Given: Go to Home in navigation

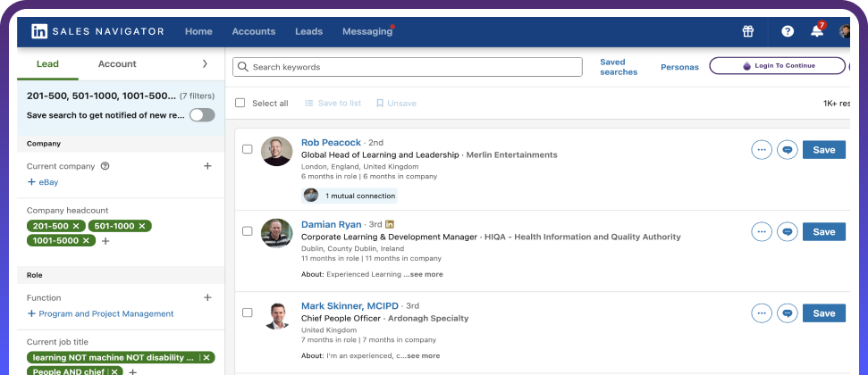Looking at the screenshot, I should (198, 31).
